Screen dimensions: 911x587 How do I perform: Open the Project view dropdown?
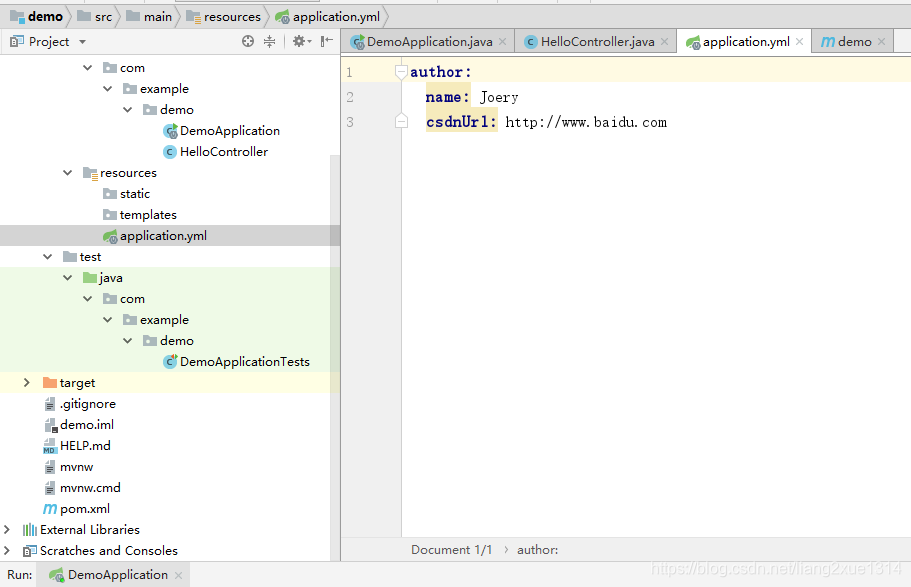[83, 42]
